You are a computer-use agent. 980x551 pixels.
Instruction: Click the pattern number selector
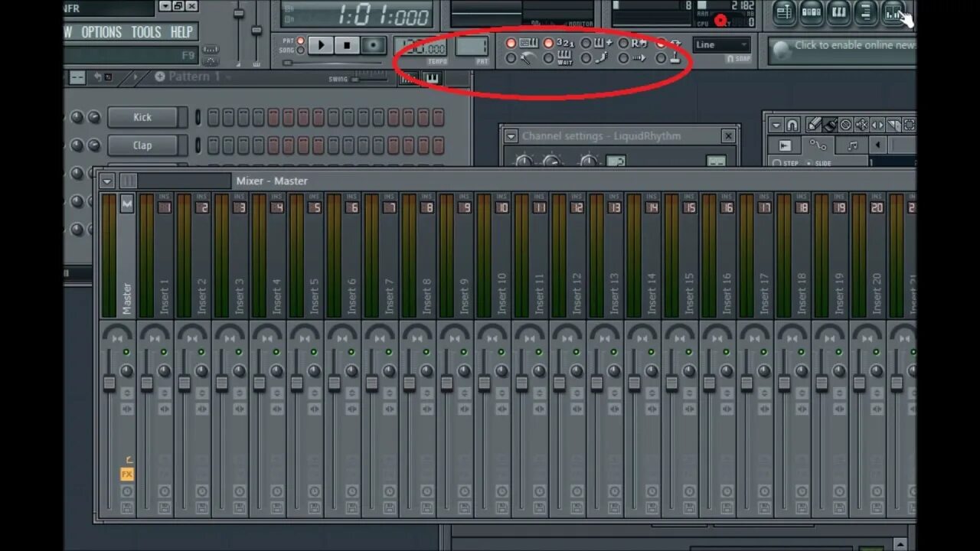472,47
